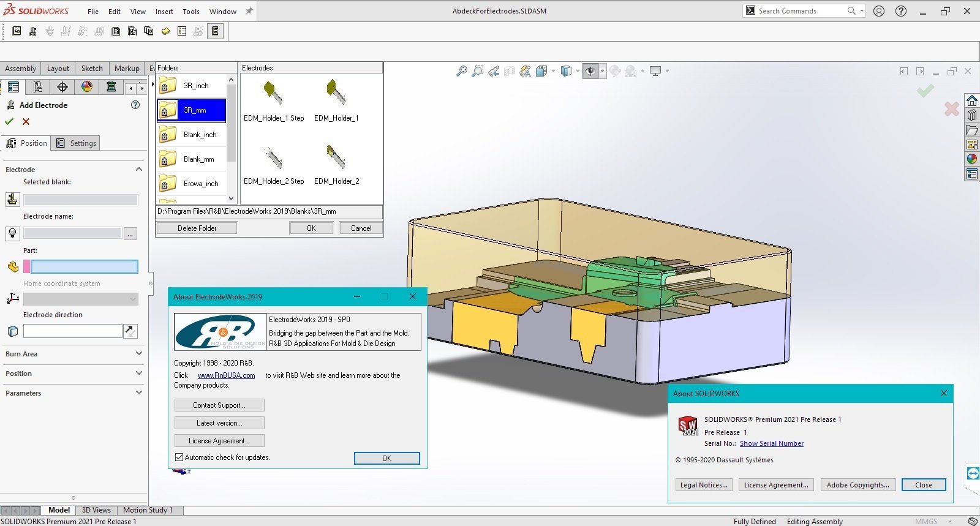
Task: Expand the Parameters section
Action: coord(139,393)
